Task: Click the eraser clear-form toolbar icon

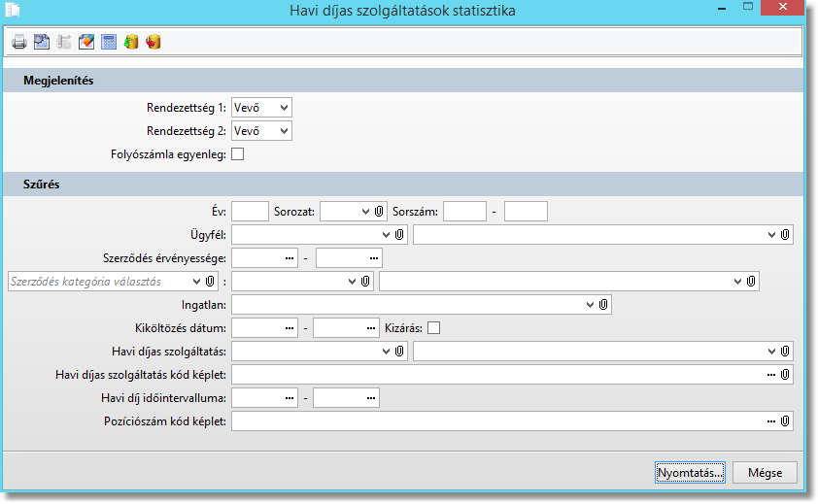Action: point(86,42)
